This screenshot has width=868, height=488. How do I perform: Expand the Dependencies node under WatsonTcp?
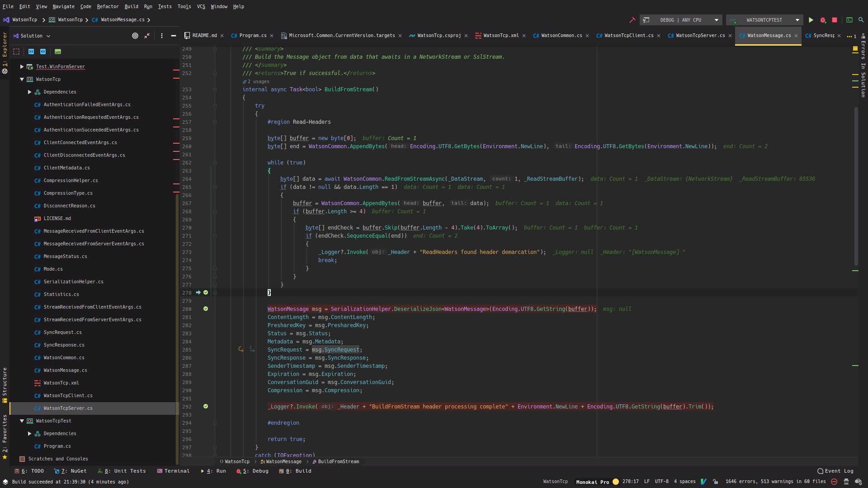coord(29,92)
